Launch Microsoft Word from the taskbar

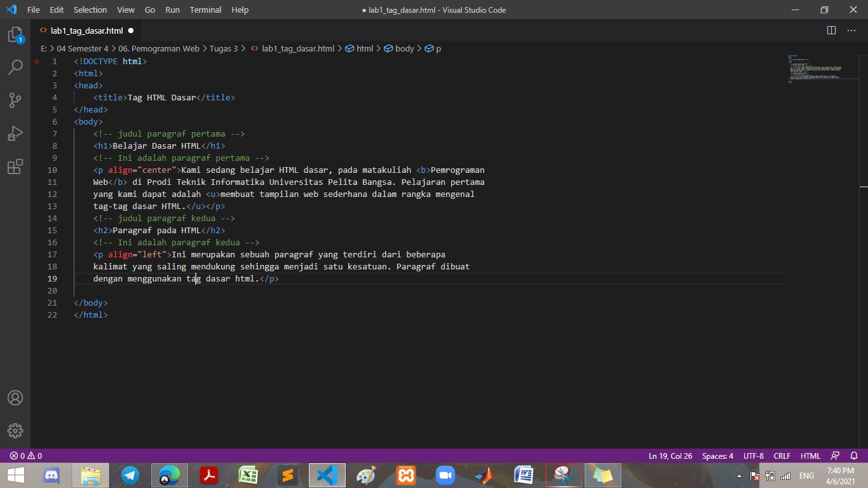(x=522, y=475)
